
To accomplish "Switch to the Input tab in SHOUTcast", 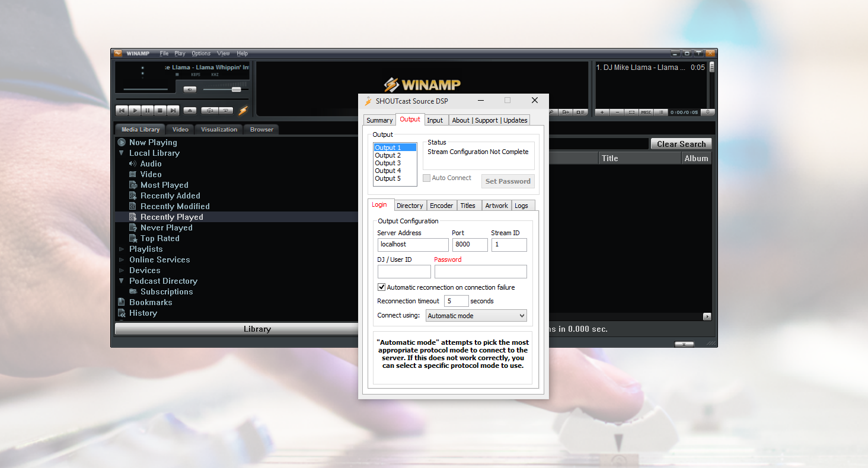I will coord(435,120).
